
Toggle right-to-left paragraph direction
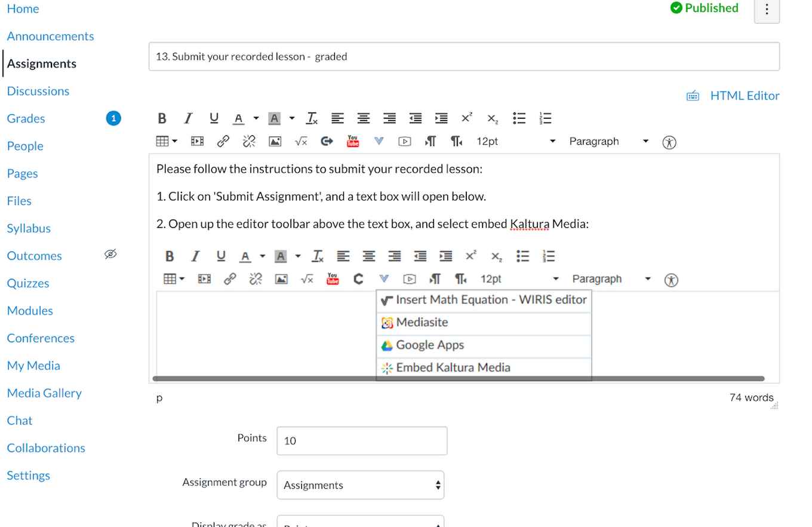click(x=456, y=141)
